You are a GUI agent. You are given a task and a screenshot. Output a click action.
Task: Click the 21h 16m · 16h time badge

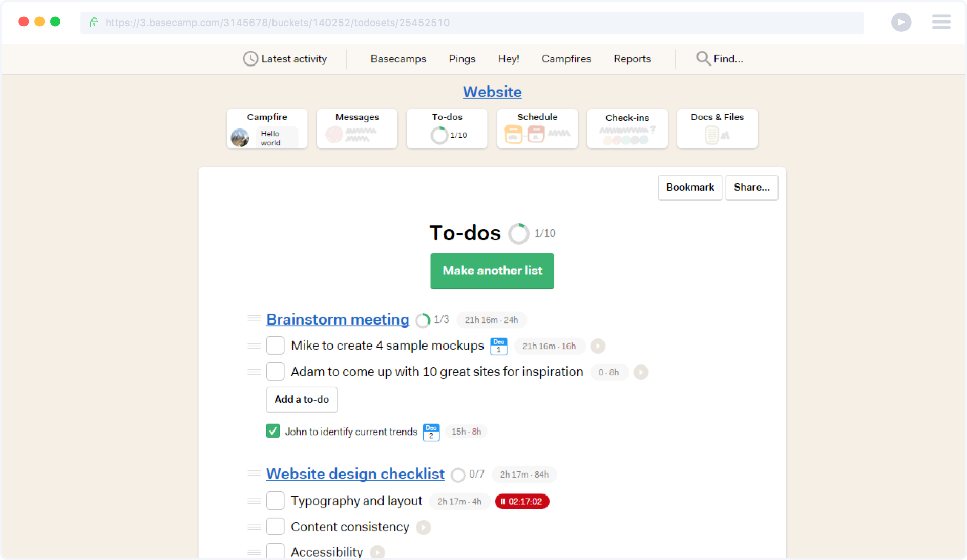point(549,346)
